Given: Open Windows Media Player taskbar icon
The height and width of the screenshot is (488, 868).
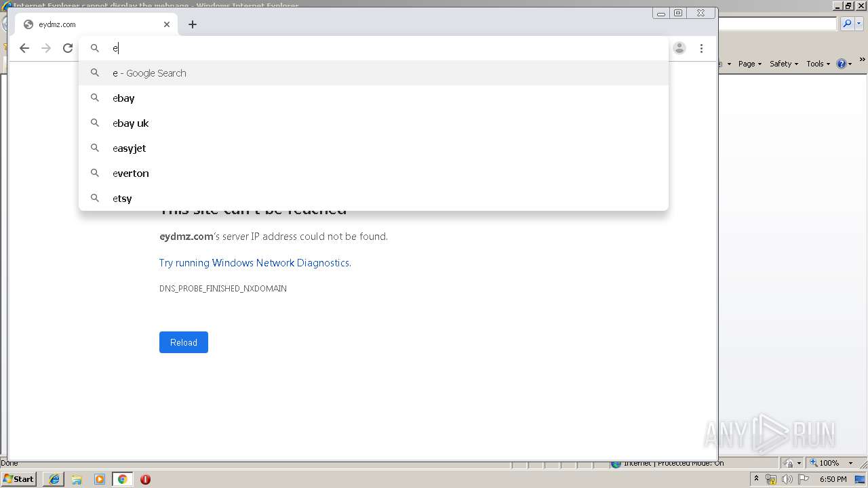Looking at the screenshot, I should [100, 479].
